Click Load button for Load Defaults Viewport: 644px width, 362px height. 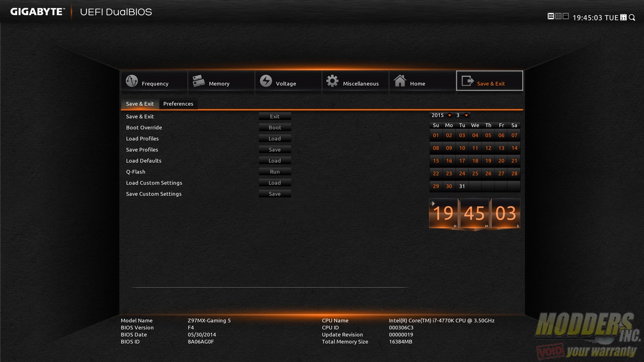[x=275, y=161]
